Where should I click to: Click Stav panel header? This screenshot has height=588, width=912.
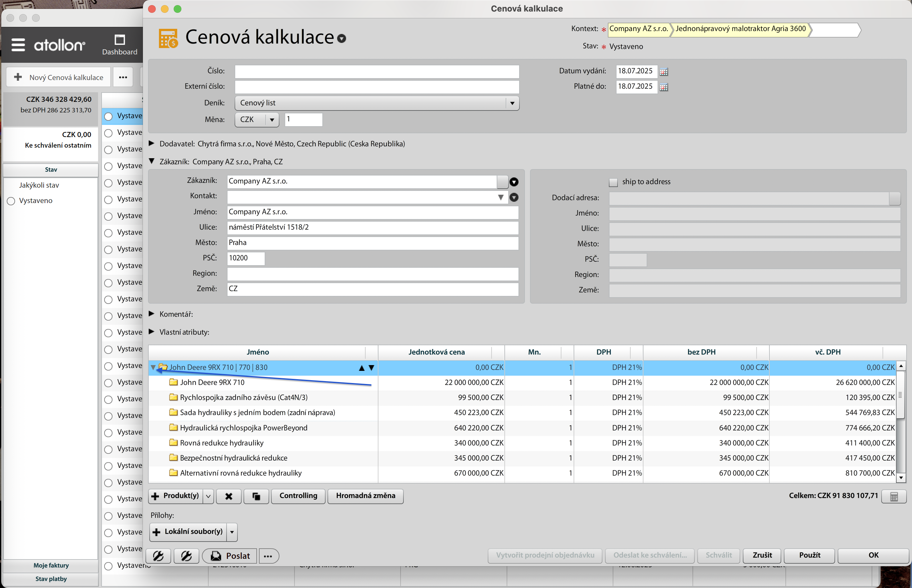pos(51,169)
